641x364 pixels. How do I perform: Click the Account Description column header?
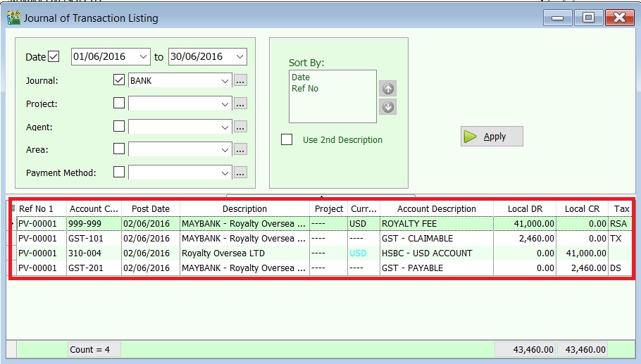click(436, 209)
